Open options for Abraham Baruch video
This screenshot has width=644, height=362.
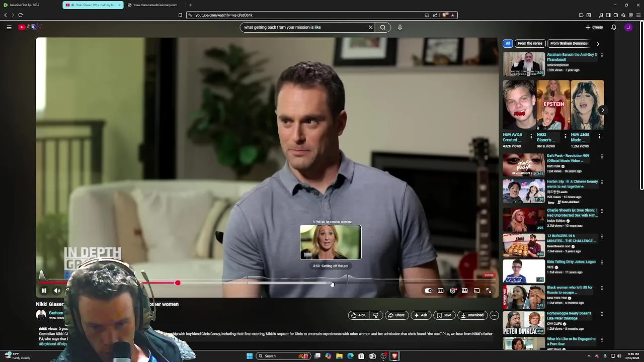pyautogui.click(x=602, y=55)
